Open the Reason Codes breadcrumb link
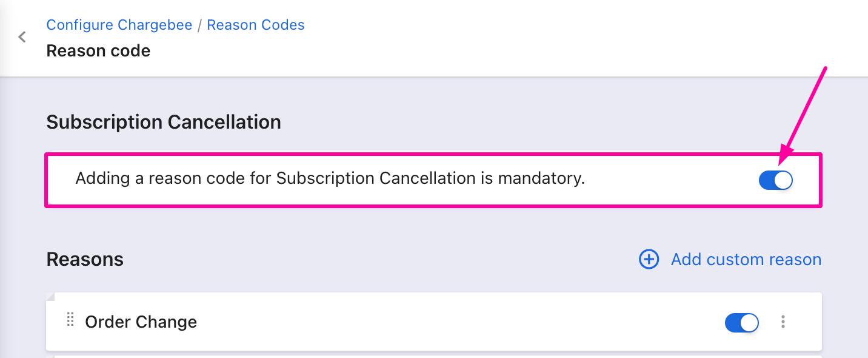868x358 pixels. pyautogui.click(x=256, y=25)
